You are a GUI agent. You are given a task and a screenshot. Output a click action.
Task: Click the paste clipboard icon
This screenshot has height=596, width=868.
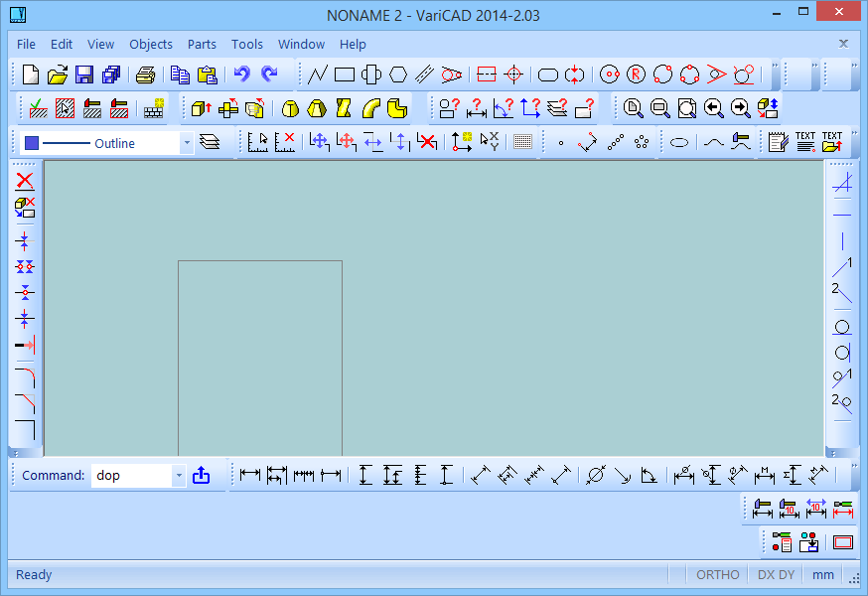[207, 74]
